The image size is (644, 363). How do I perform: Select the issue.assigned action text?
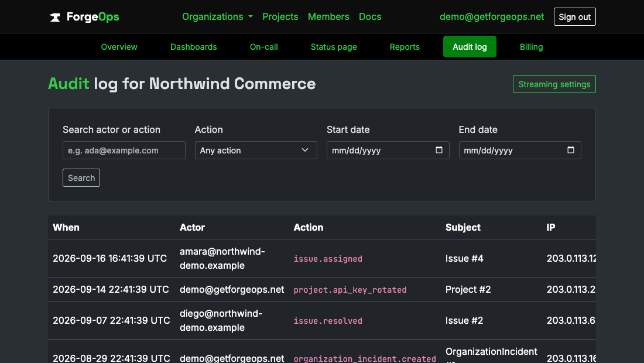click(328, 259)
